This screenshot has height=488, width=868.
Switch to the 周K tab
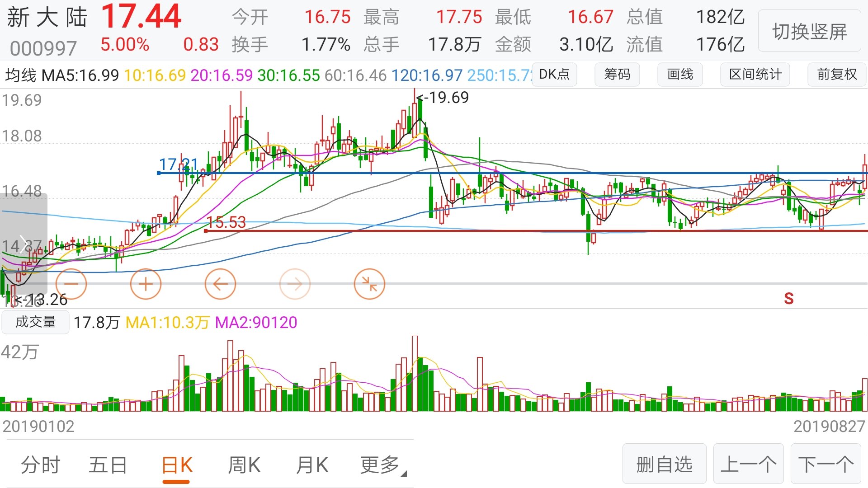244,465
